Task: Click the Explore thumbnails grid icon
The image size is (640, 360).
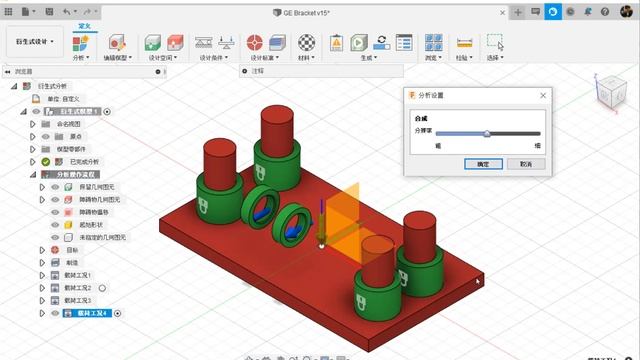Action: (x=433, y=42)
